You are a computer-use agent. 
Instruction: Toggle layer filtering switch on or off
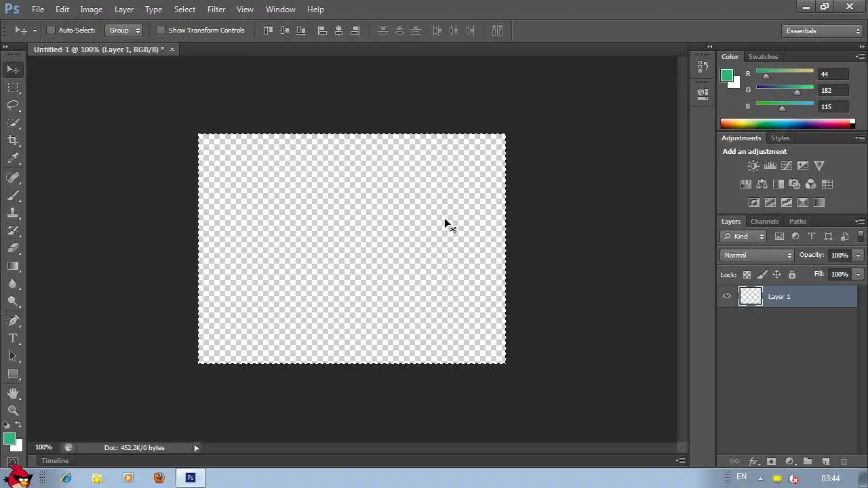coord(861,237)
